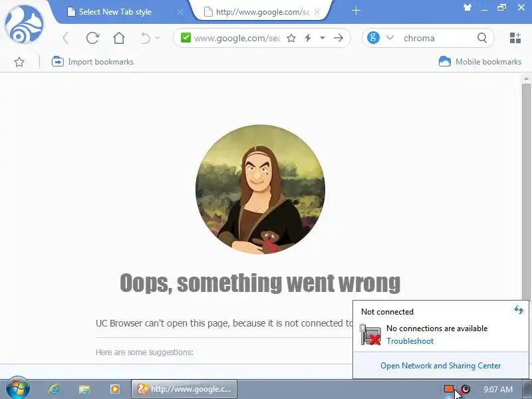532x399 pixels.
Task: Click the go arrow in address bar
Action: tap(338, 38)
